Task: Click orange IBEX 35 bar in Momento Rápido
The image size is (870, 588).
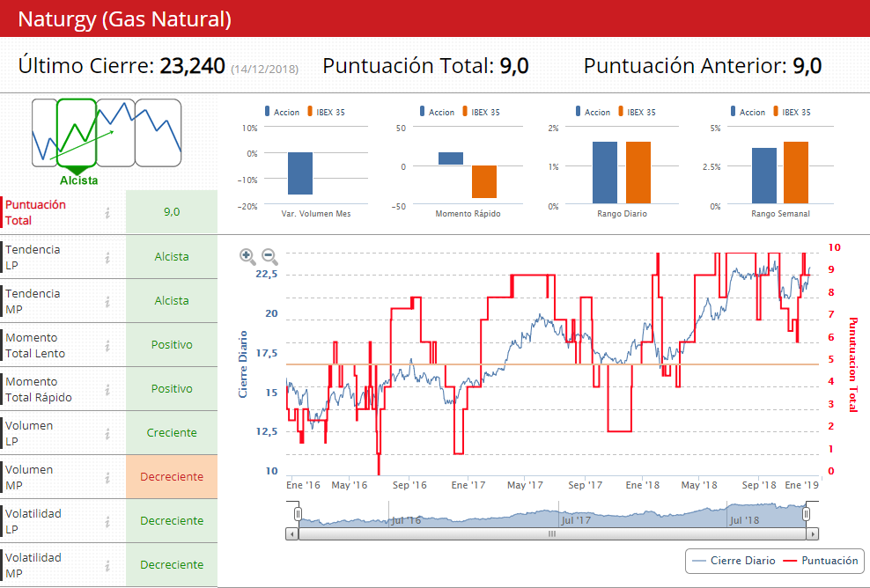Action: (x=484, y=182)
